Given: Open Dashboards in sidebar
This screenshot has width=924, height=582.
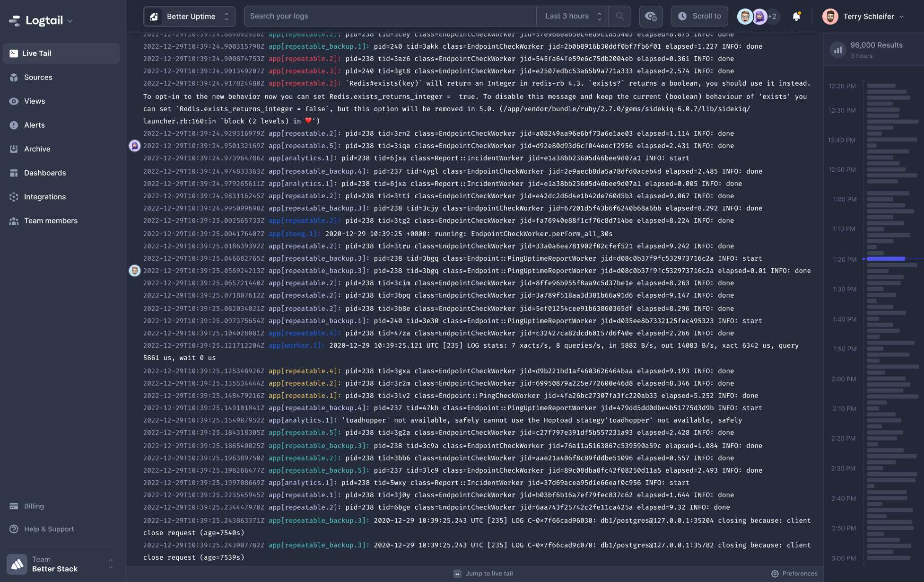Looking at the screenshot, I should (x=45, y=173).
